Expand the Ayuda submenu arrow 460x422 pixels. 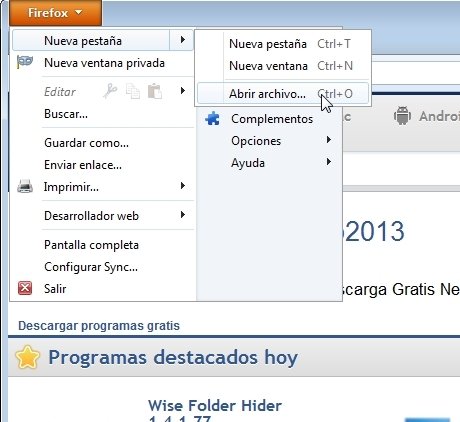[329, 162]
